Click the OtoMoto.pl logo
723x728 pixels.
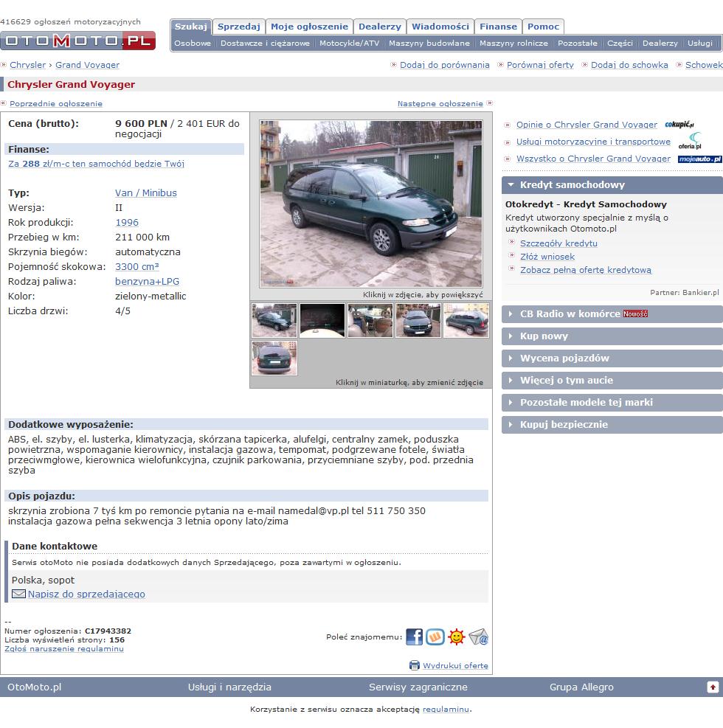[x=77, y=41]
